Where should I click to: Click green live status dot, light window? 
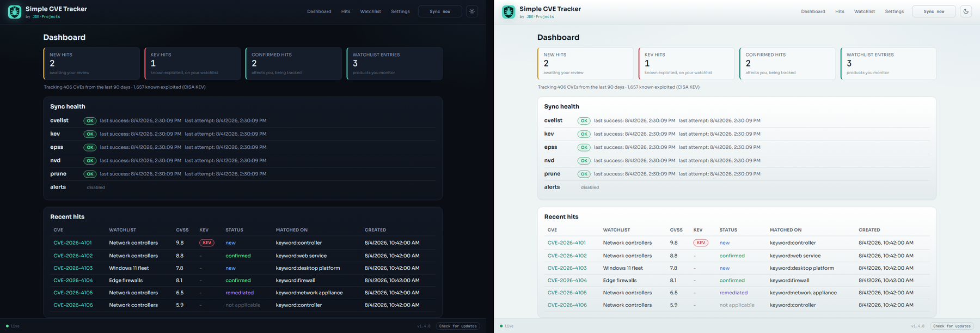(501, 326)
